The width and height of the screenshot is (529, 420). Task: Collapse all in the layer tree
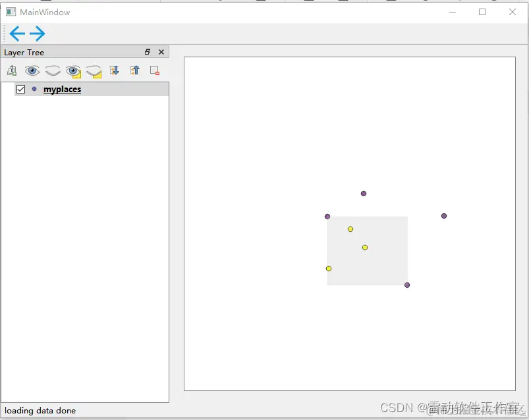click(x=134, y=70)
